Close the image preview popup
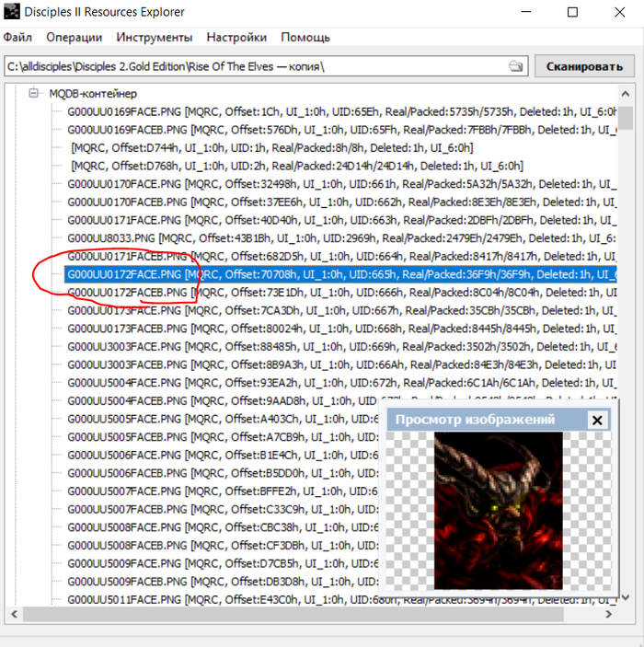Viewport: 644px width, 647px height. [x=597, y=420]
